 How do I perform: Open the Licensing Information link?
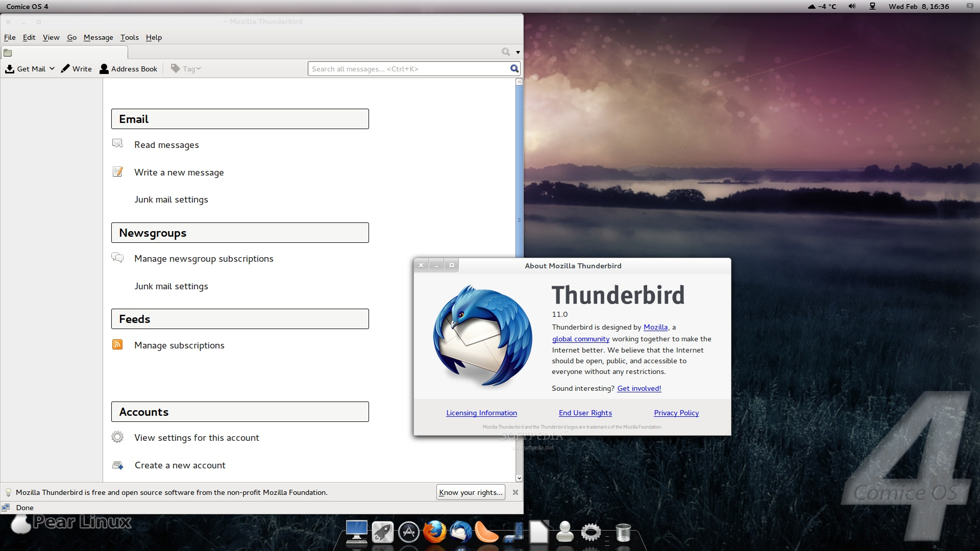[x=481, y=413]
